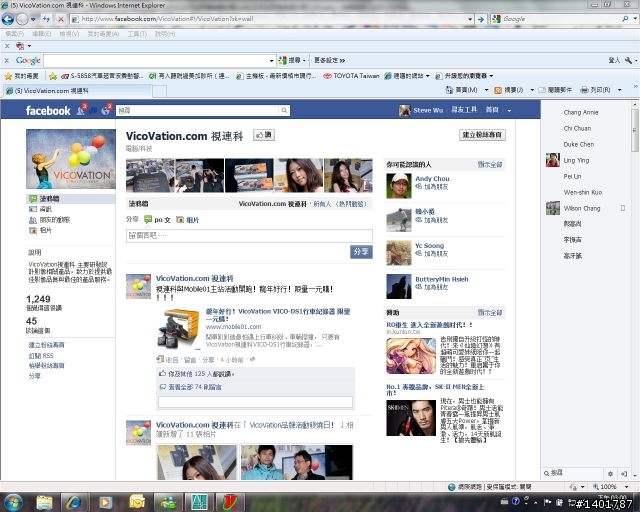Screen dimensions: 640x512
Task: Open the second menu in IE menu bar
Action: (x=42, y=34)
